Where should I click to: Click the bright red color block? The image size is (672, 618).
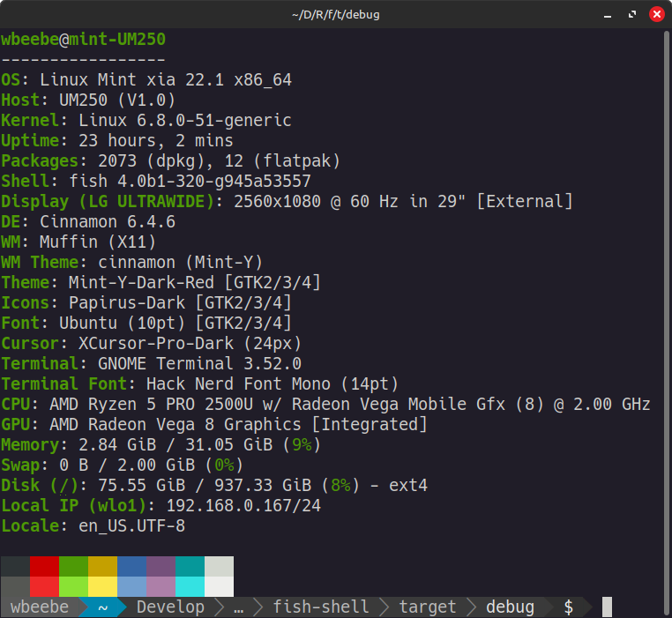coord(45,586)
